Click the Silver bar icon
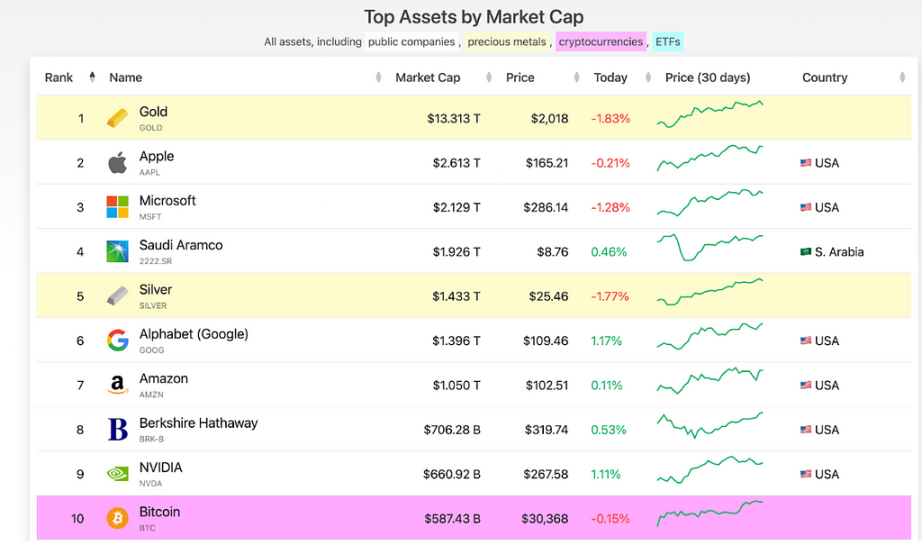Viewport: 922px width, 545px height. 117,296
